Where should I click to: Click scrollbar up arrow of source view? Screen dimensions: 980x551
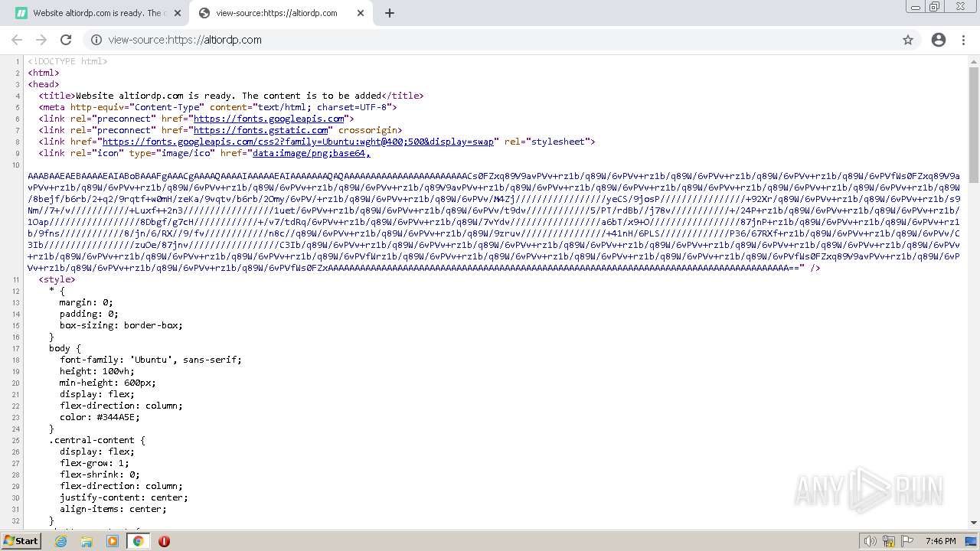(x=974, y=61)
